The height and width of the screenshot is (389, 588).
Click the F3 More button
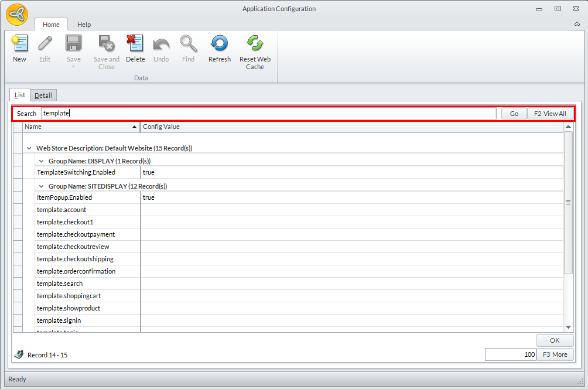(x=555, y=354)
